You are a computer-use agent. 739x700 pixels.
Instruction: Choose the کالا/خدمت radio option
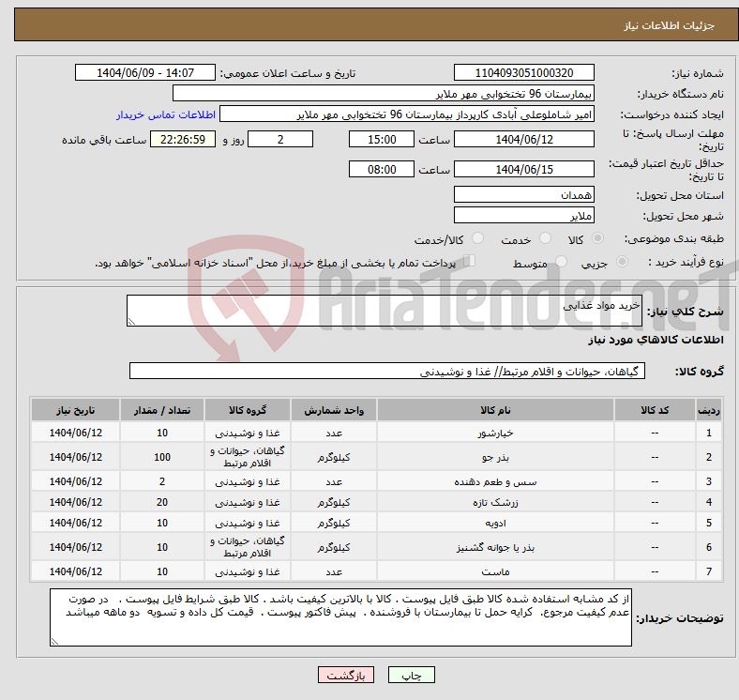477,239
